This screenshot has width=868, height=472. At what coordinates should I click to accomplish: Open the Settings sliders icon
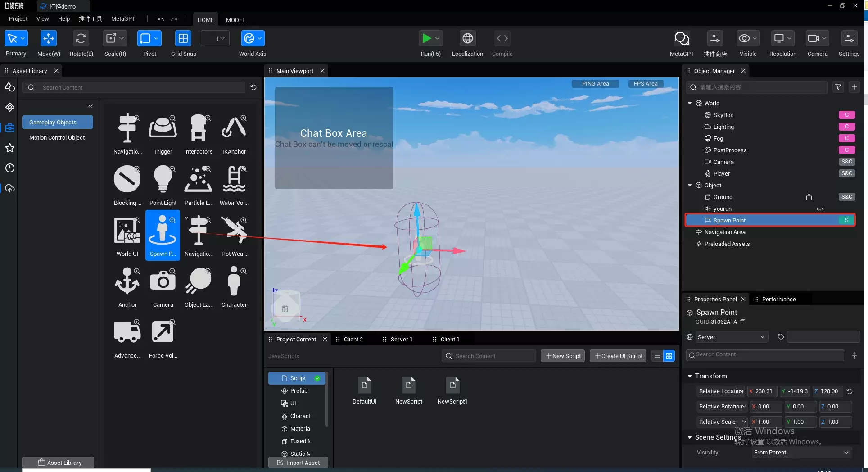pyautogui.click(x=849, y=39)
